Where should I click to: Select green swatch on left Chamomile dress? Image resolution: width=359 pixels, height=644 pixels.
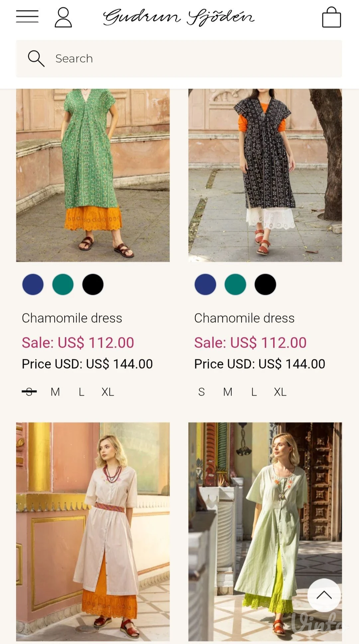click(63, 285)
